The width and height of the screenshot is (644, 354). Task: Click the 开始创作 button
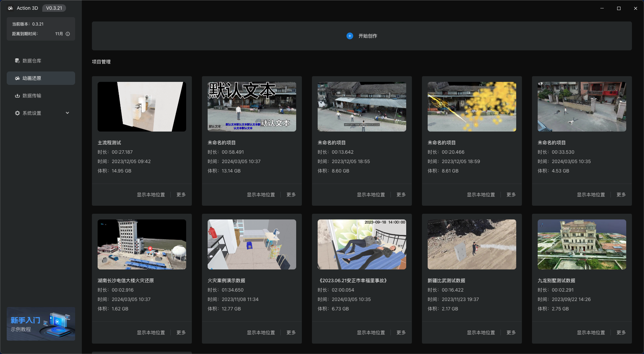click(x=362, y=36)
